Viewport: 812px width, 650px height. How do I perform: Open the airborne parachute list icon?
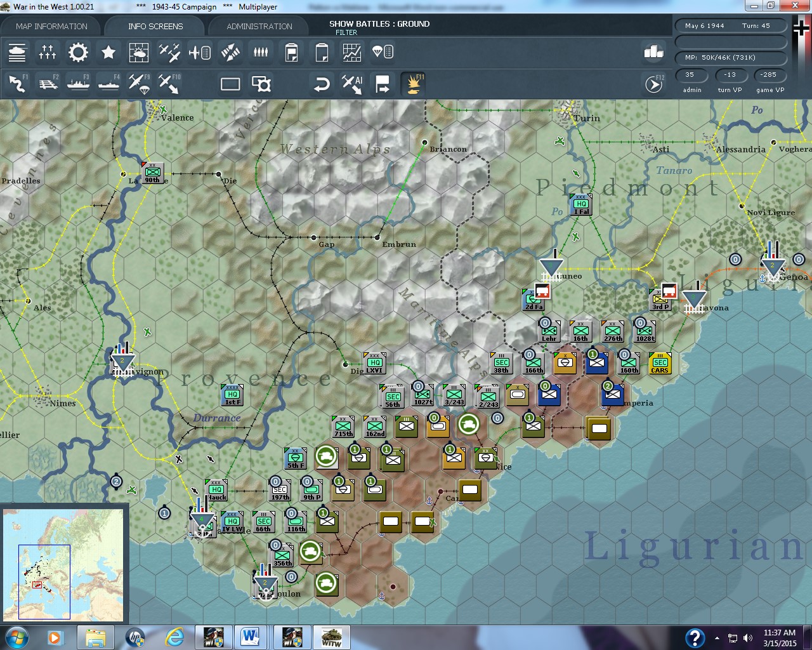click(383, 52)
